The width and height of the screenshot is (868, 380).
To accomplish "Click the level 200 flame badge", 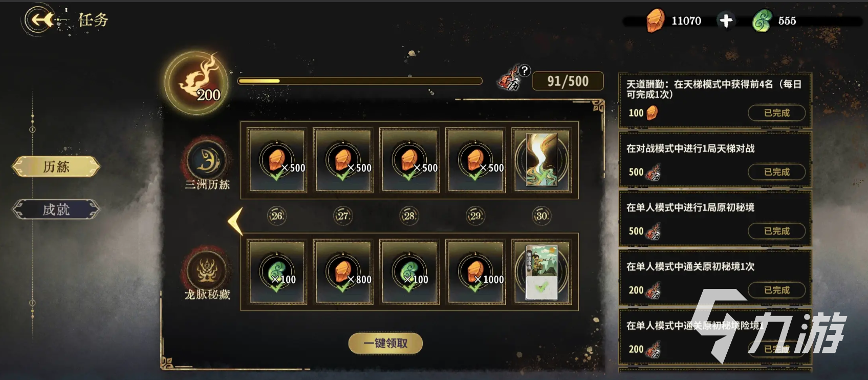I will (x=198, y=82).
